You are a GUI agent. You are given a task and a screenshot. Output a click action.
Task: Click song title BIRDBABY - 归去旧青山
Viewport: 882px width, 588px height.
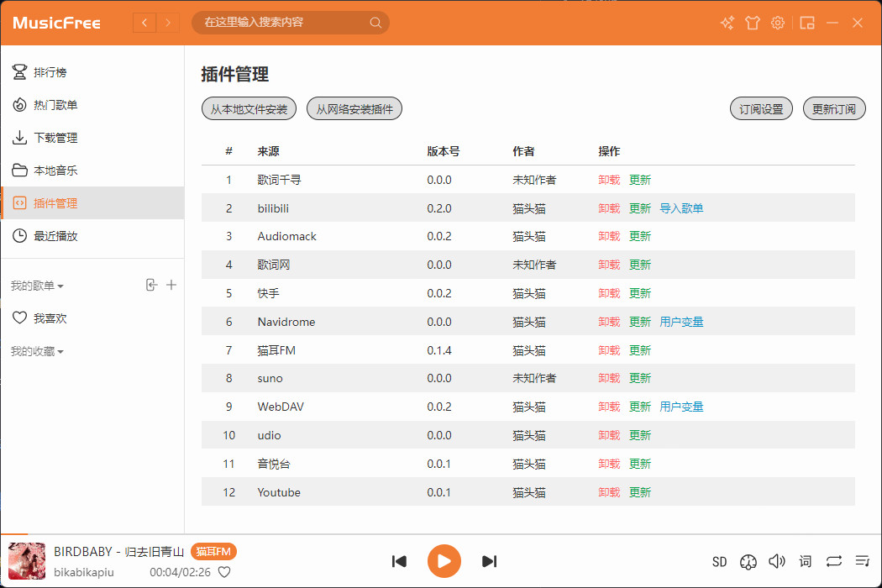pos(119,551)
